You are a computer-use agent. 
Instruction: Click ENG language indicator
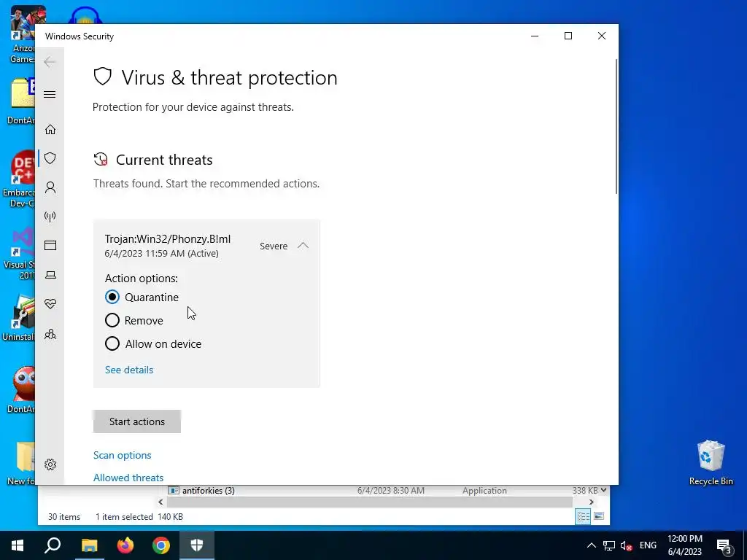click(648, 545)
